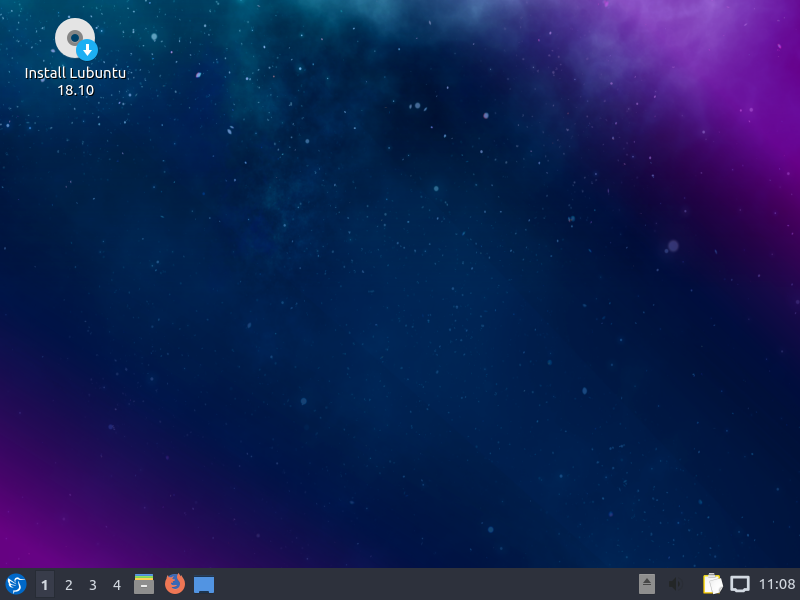
Task: Switch to workspace 4
Action: 117,584
